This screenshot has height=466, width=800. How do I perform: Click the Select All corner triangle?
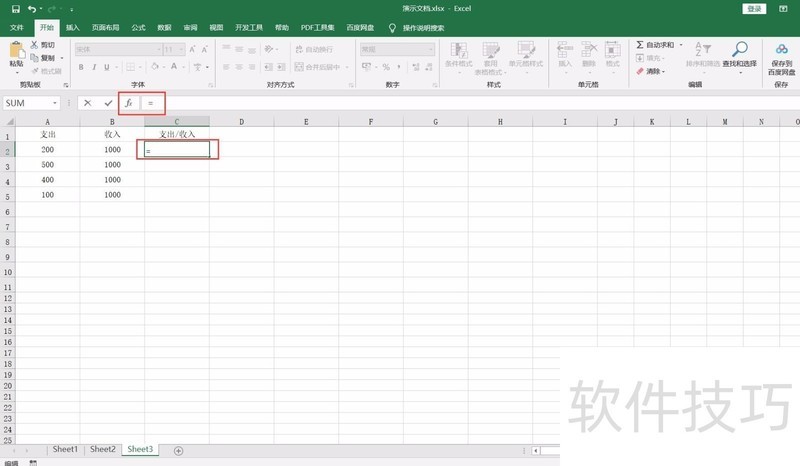pyautogui.click(x=9, y=121)
